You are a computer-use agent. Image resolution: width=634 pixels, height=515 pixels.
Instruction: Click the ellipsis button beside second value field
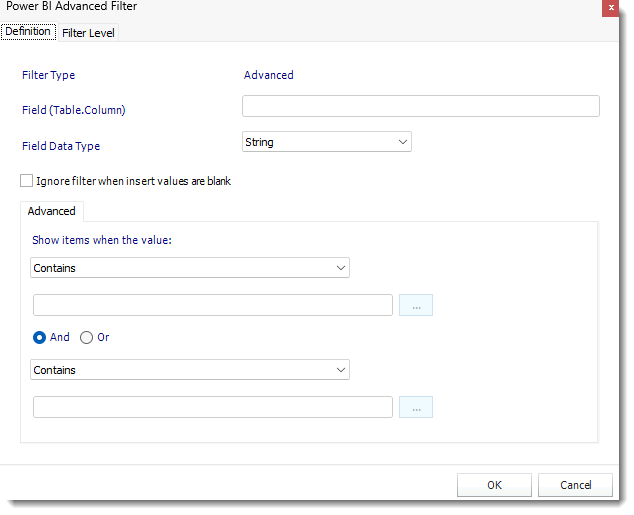point(416,407)
